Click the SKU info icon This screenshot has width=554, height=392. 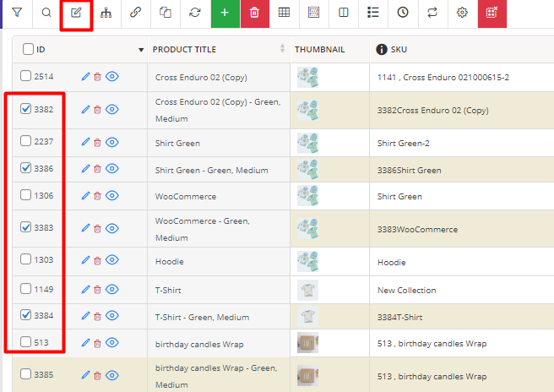pyautogui.click(x=382, y=50)
